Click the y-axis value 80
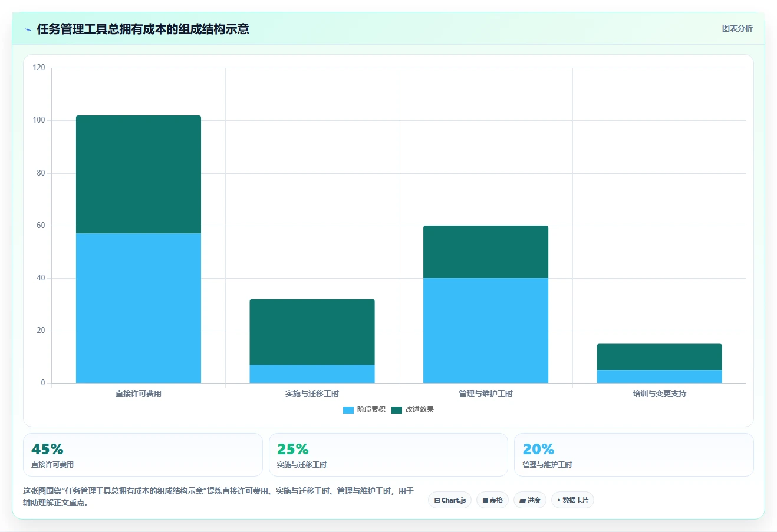 click(41, 173)
